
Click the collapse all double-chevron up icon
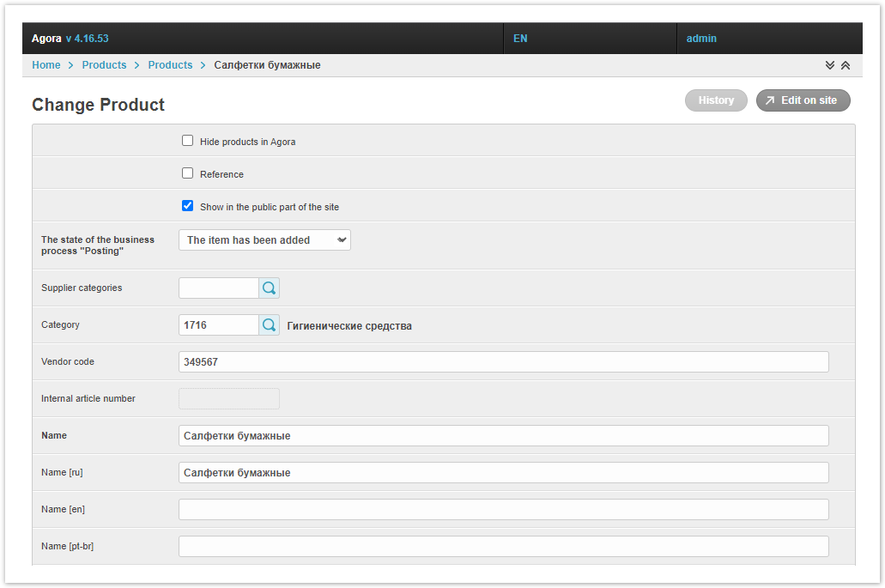(x=846, y=65)
